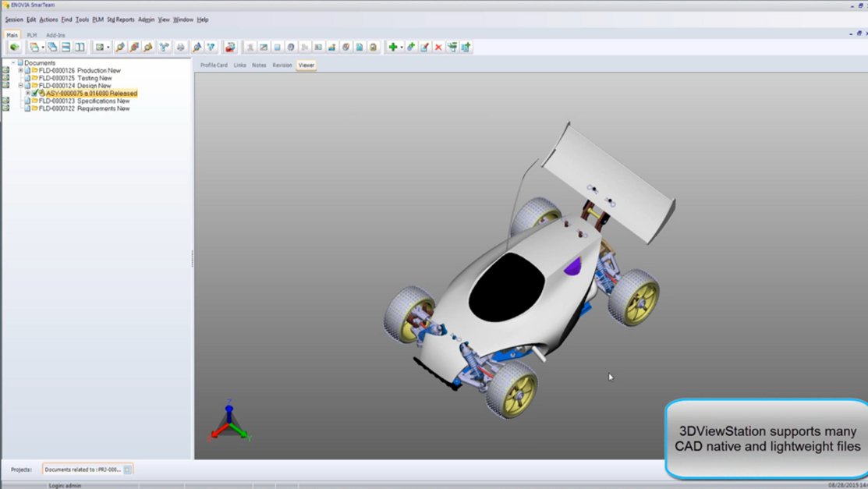
Task: Click the pencil edit icon left of red X
Action: click(x=424, y=47)
